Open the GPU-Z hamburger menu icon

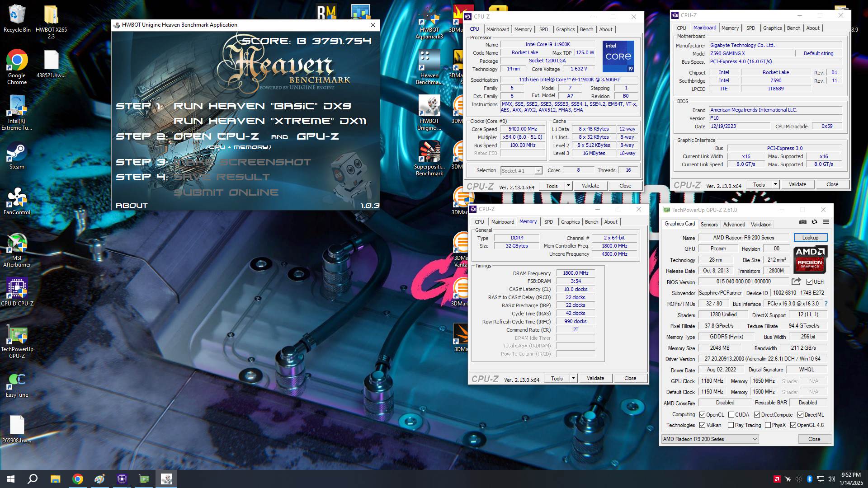coord(826,222)
